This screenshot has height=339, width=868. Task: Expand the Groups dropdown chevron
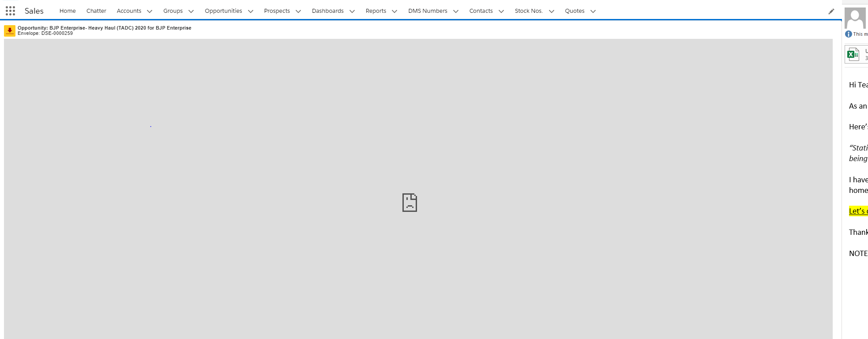(191, 11)
